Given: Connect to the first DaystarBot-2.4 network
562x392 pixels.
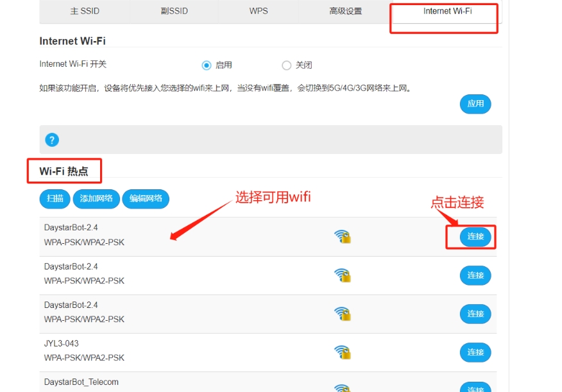Looking at the screenshot, I should pyautogui.click(x=475, y=237).
